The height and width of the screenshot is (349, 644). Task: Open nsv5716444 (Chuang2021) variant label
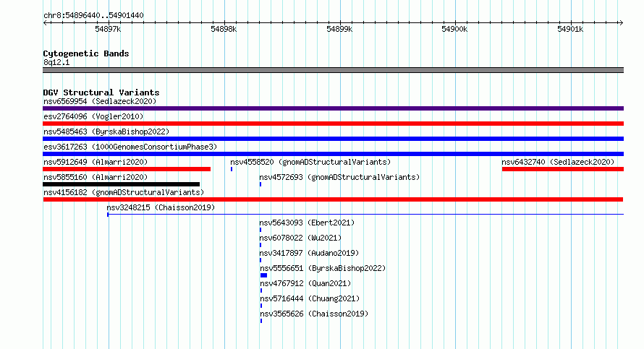(310, 298)
